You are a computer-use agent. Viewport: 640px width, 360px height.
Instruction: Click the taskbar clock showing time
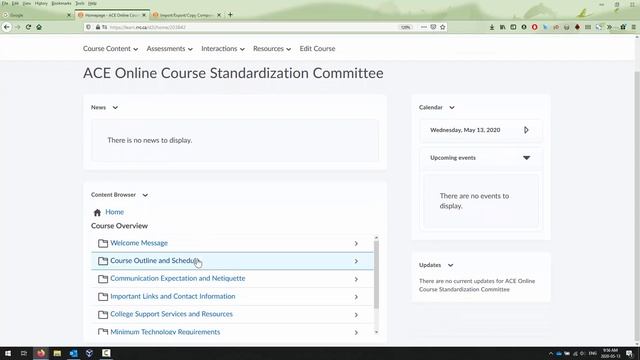click(610, 353)
